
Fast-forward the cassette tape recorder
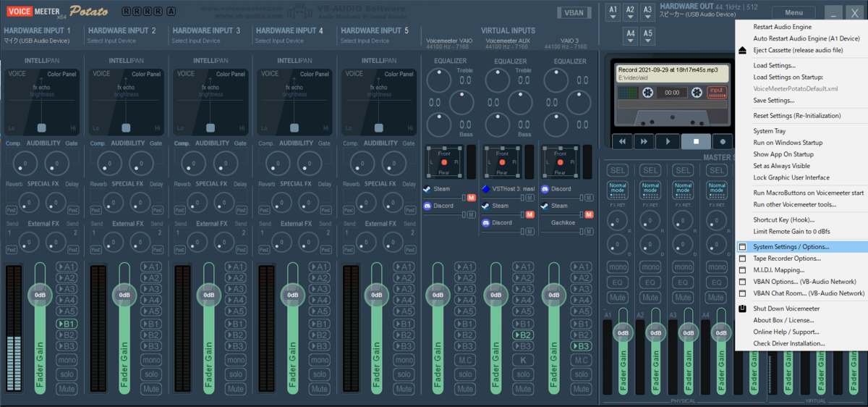pos(645,141)
